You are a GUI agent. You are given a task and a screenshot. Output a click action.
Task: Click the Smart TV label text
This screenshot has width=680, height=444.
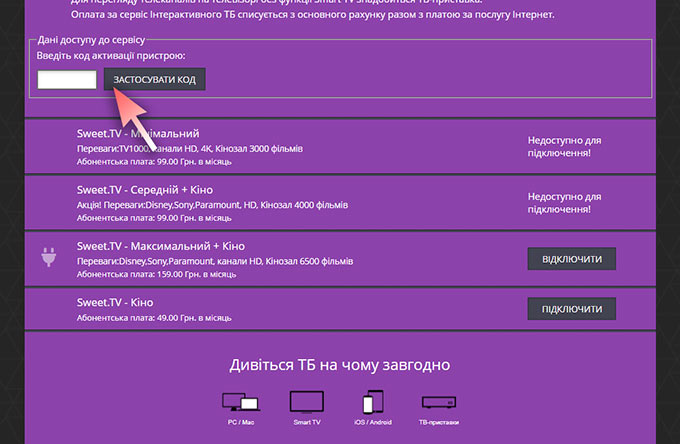[307, 422]
